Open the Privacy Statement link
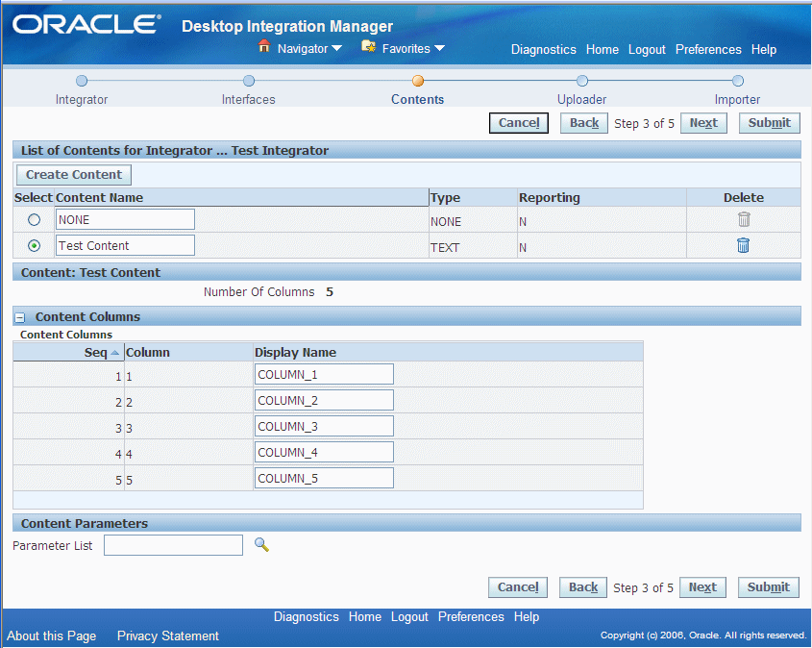This screenshot has height=648, width=812. (x=168, y=636)
